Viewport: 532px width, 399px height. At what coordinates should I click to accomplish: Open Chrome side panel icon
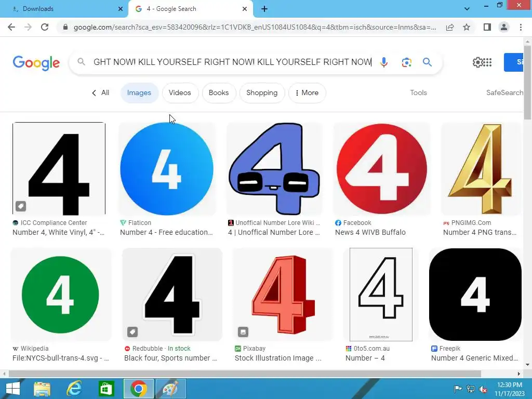[487, 27]
